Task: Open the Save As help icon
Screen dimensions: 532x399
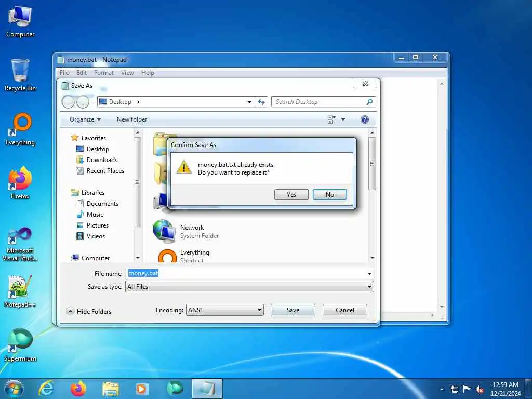Action: pyautogui.click(x=364, y=119)
